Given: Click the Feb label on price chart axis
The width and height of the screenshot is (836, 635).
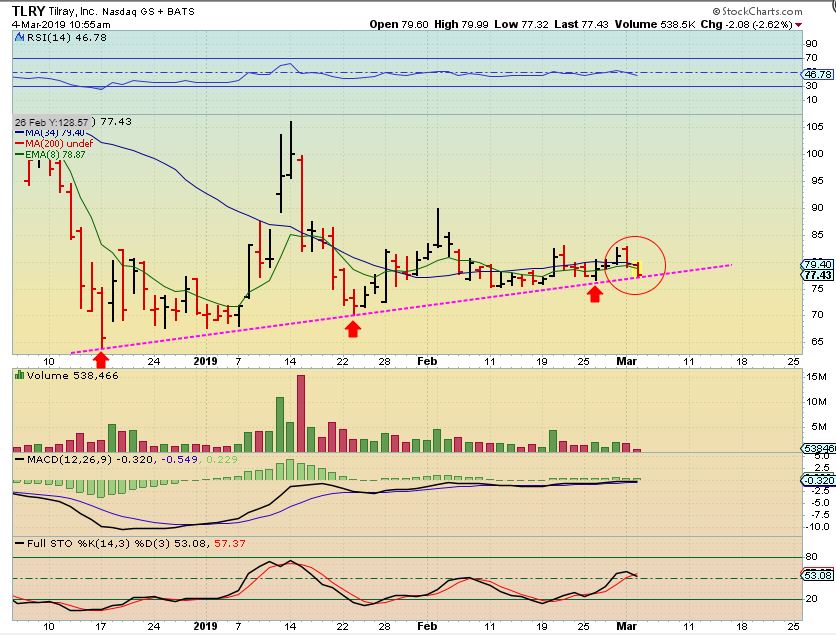Looking at the screenshot, I should coord(427,361).
